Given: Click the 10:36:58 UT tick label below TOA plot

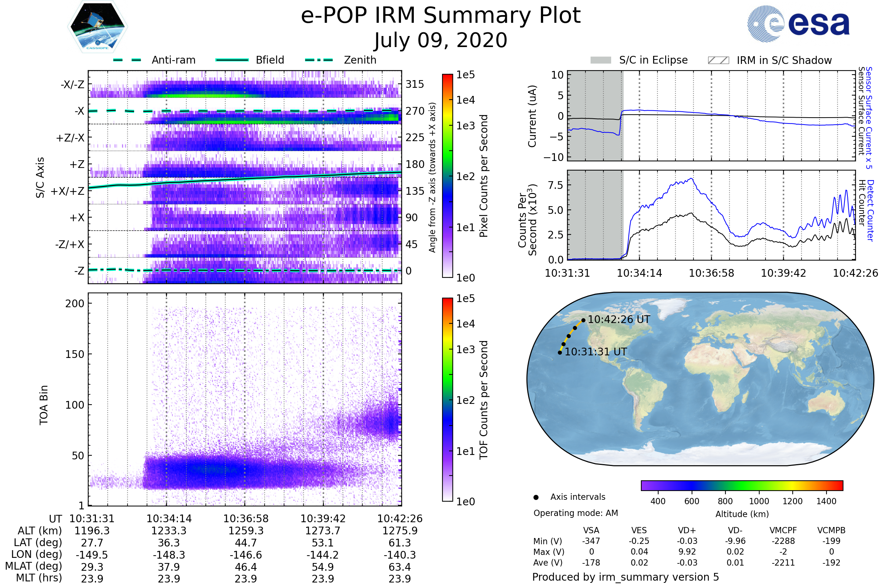Looking at the screenshot, I should click(x=246, y=519).
